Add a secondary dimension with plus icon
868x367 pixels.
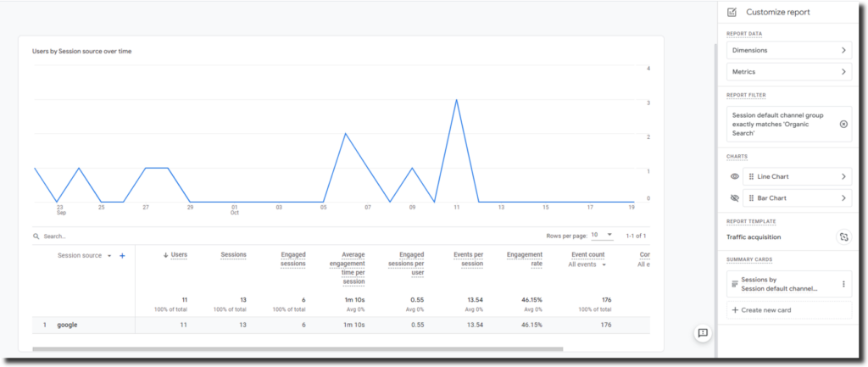point(122,255)
